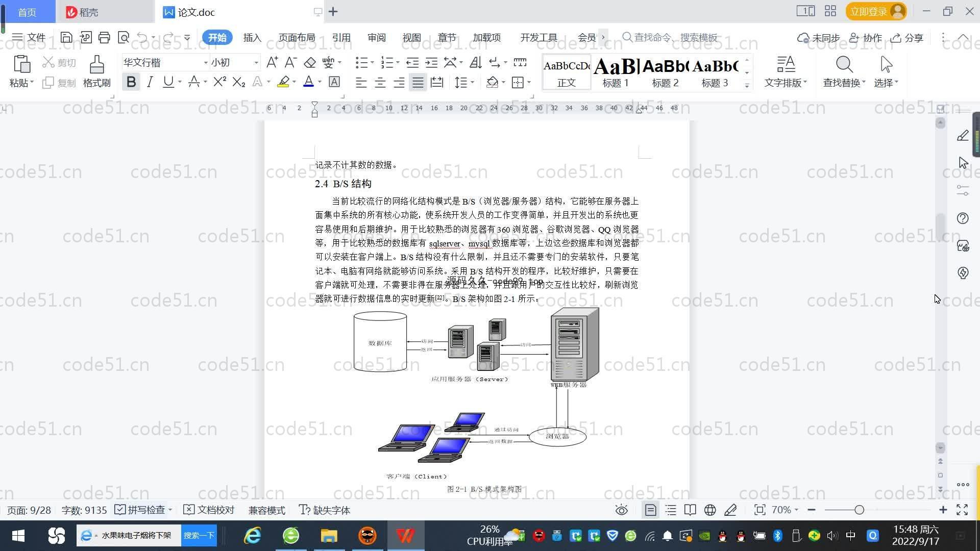Screen dimensions: 980x551
Task: Toggle eye protection mode icon
Action: [621, 510]
